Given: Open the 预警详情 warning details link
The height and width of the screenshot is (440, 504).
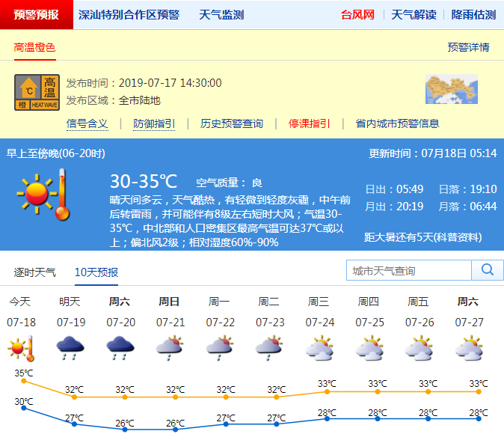Looking at the screenshot, I should coord(468,47).
